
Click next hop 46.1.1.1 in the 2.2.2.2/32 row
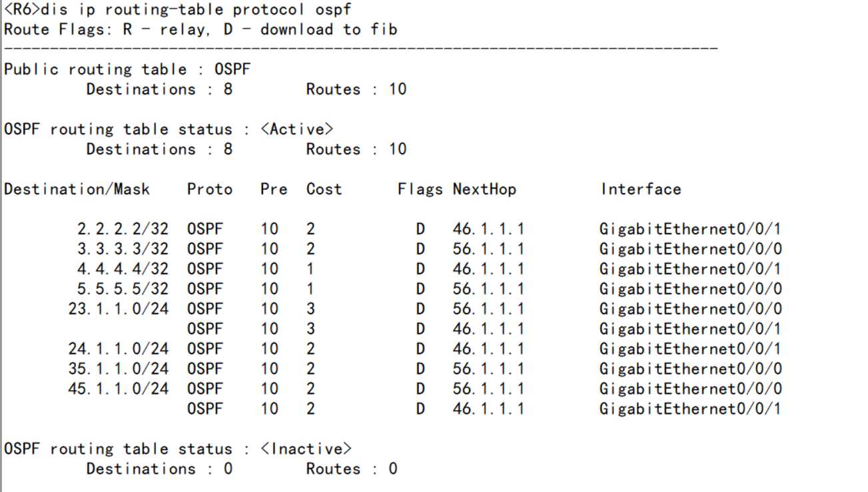click(488, 230)
